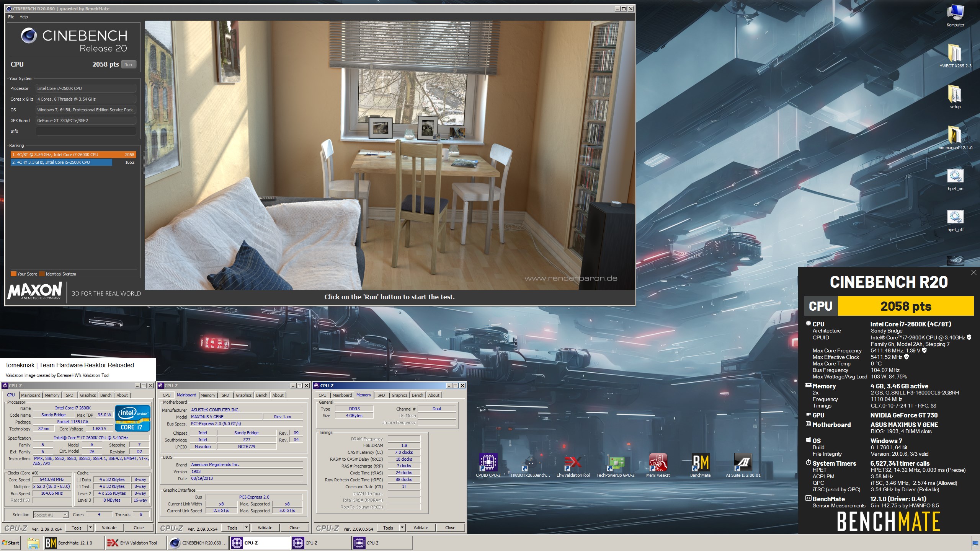Select the MemTweakIt desktop shortcut
Image resolution: width=980 pixels, height=551 pixels.
[658, 465]
